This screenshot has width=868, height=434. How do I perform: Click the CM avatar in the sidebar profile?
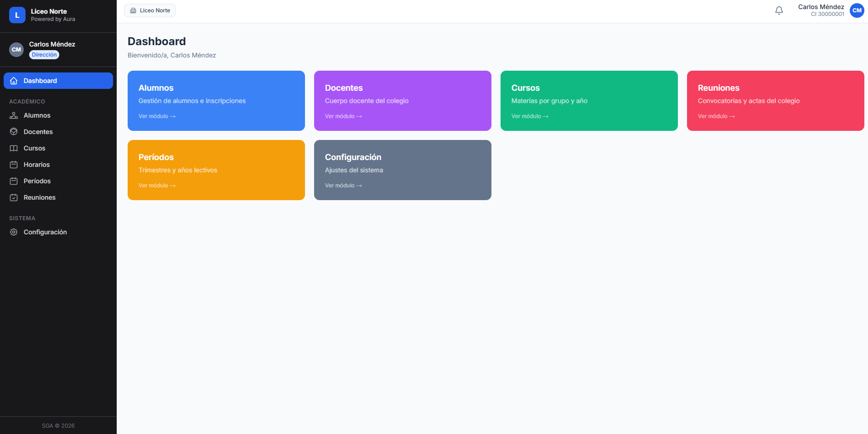click(16, 50)
